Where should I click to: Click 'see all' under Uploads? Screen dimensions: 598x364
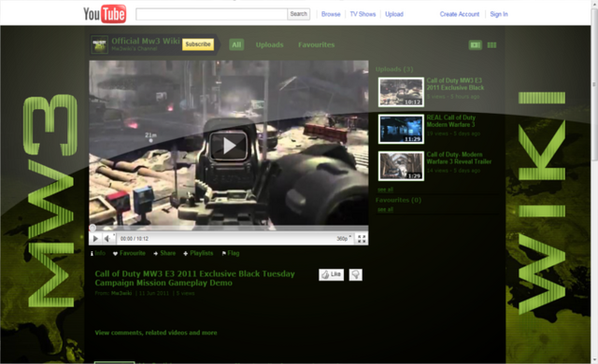tap(385, 189)
